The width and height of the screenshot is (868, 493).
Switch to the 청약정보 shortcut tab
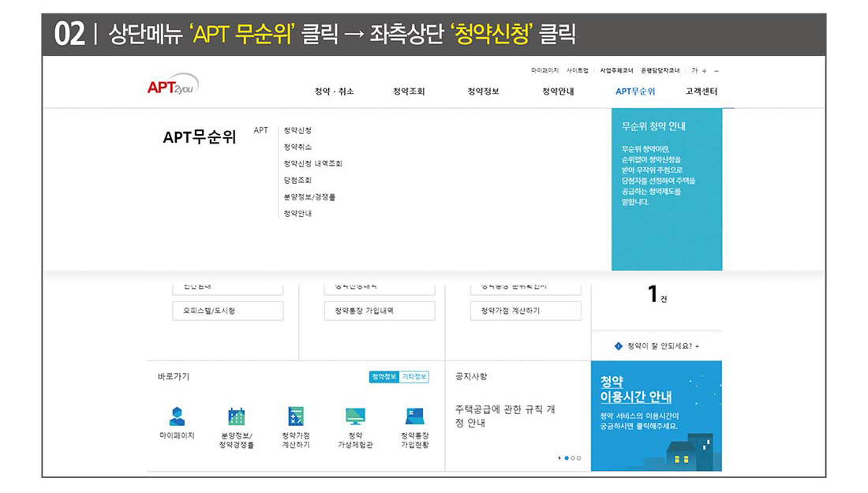point(384,377)
